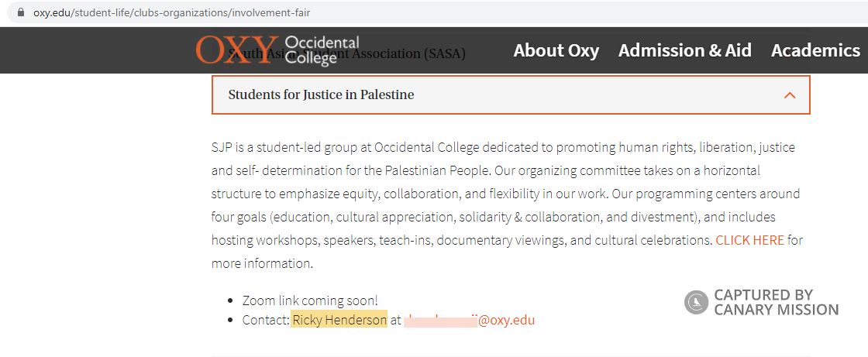Open the Academics menu

tap(815, 50)
